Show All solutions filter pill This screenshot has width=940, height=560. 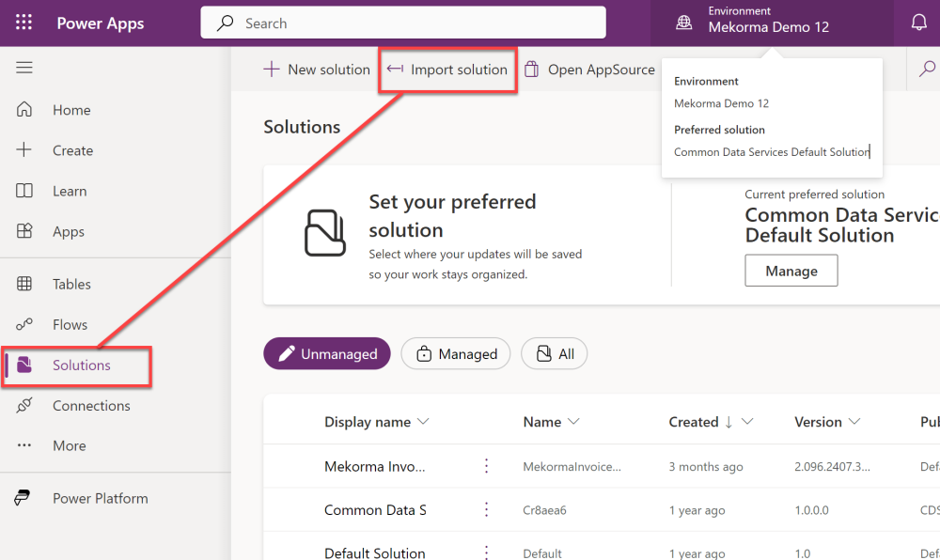(555, 354)
